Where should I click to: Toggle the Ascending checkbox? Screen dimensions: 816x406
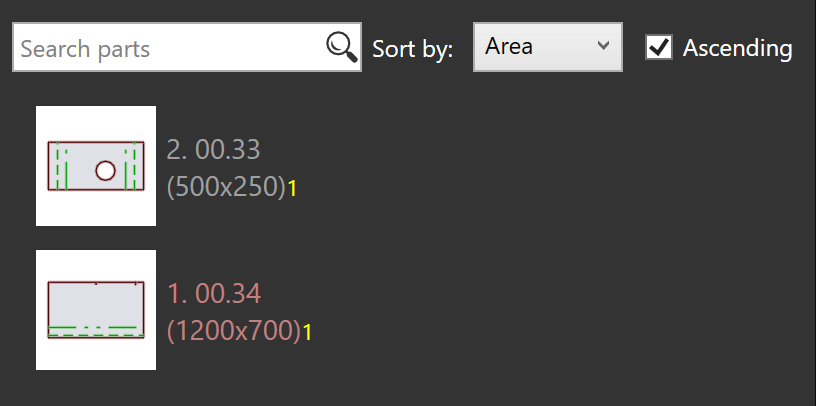click(x=659, y=47)
